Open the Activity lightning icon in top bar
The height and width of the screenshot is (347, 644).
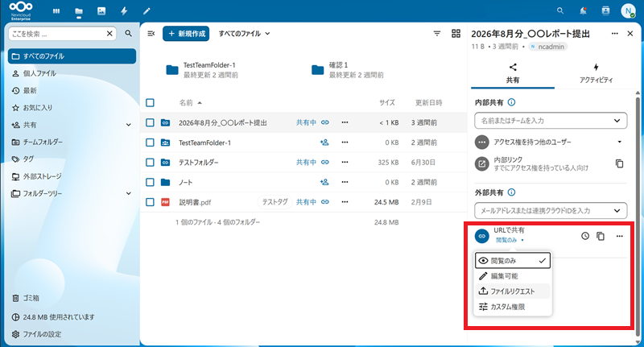(124, 11)
